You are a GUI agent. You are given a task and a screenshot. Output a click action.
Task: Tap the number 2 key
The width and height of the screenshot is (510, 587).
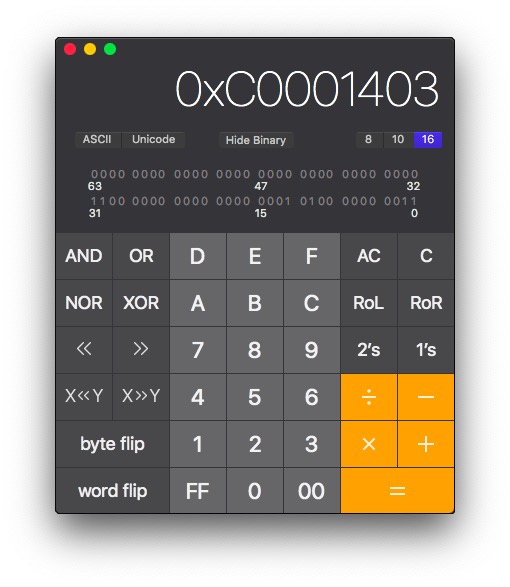tap(255, 444)
